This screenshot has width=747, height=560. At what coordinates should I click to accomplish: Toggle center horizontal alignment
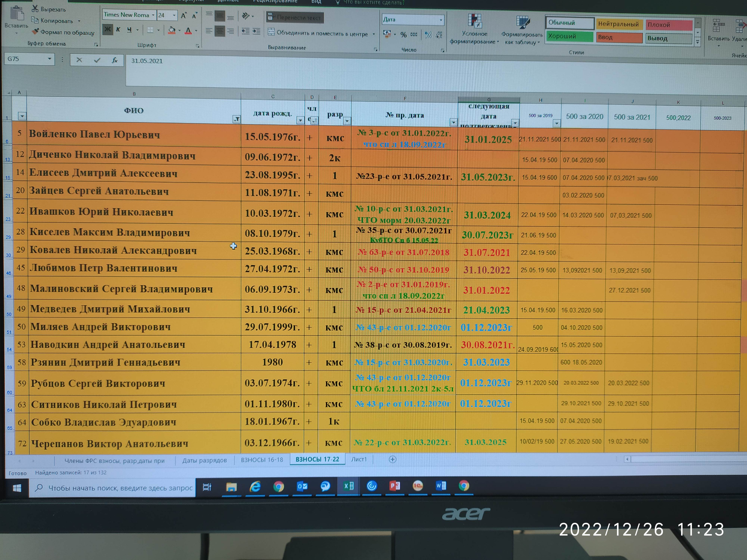click(x=220, y=32)
